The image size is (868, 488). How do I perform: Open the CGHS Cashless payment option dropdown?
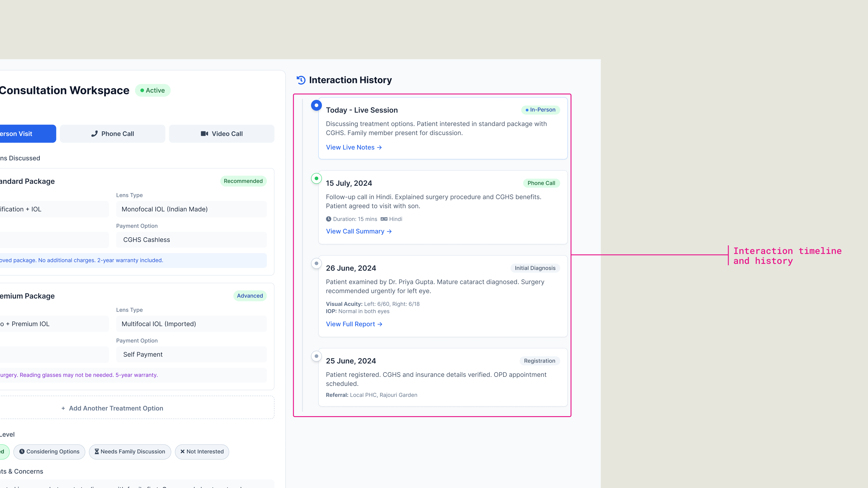(x=191, y=240)
